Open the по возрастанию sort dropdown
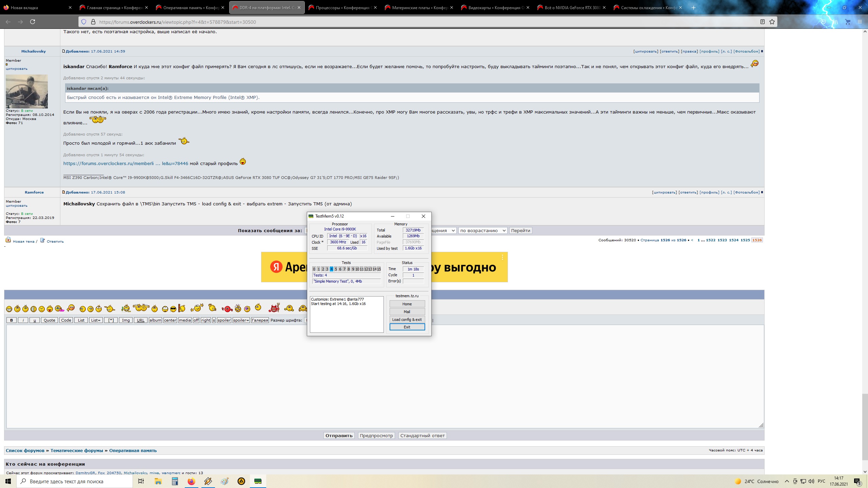This screenshot has width=868, height=488. click(483, 230)
